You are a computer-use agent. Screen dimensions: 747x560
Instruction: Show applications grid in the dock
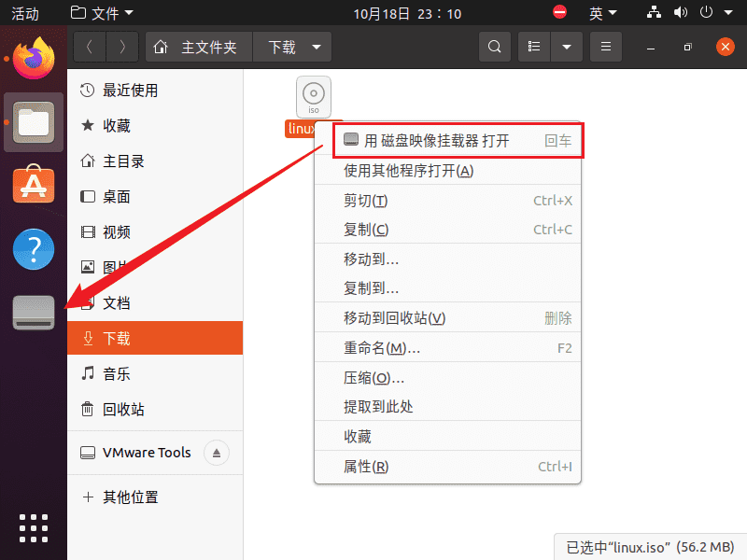(x=34, y=527)
